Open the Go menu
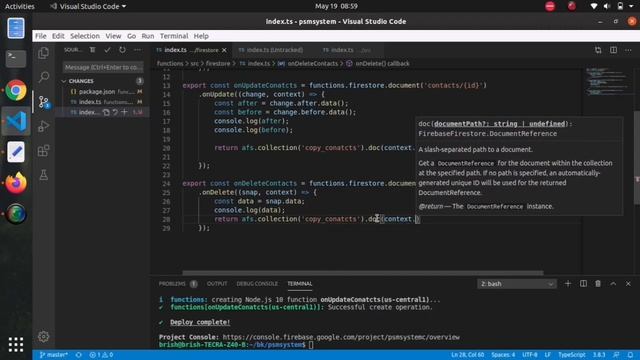Screen dimensions: 640x360 coord(131,36)
